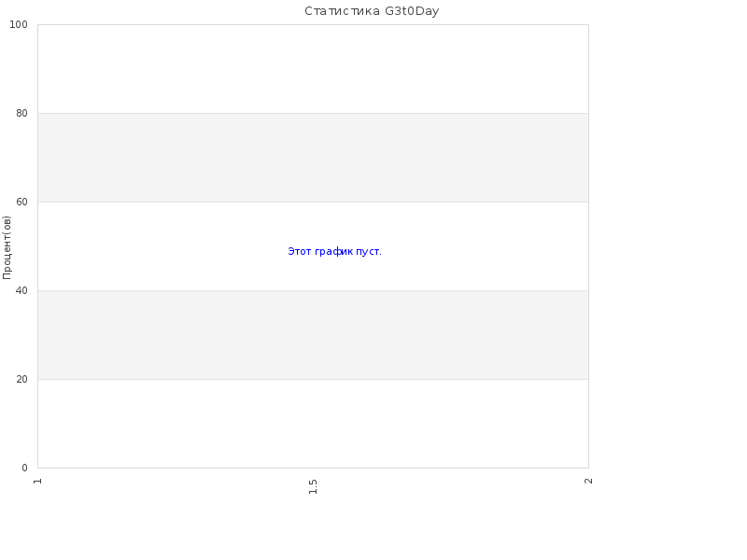This screenshot has width=747, height=560.
Task: Select the Процент(ов) vertical axis label
Action: click(7, 247)
